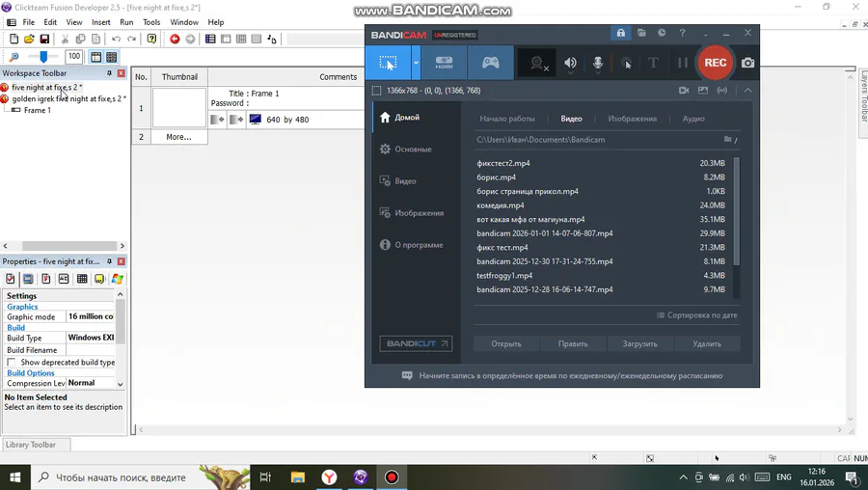This screenshot has height=490, width=868.
Task: Click the zoom value field showing 100
Action: 73,57
